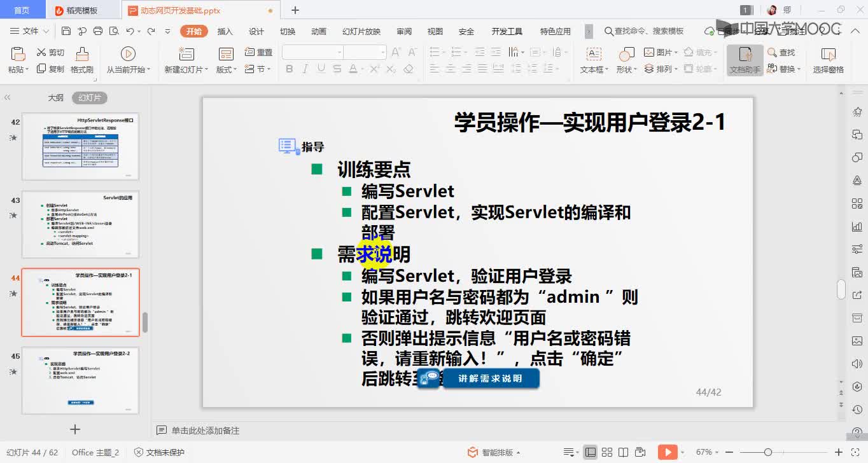Add new slide plus at panel bottom
This screenshot has height=463, width=868.
(75, 429)
